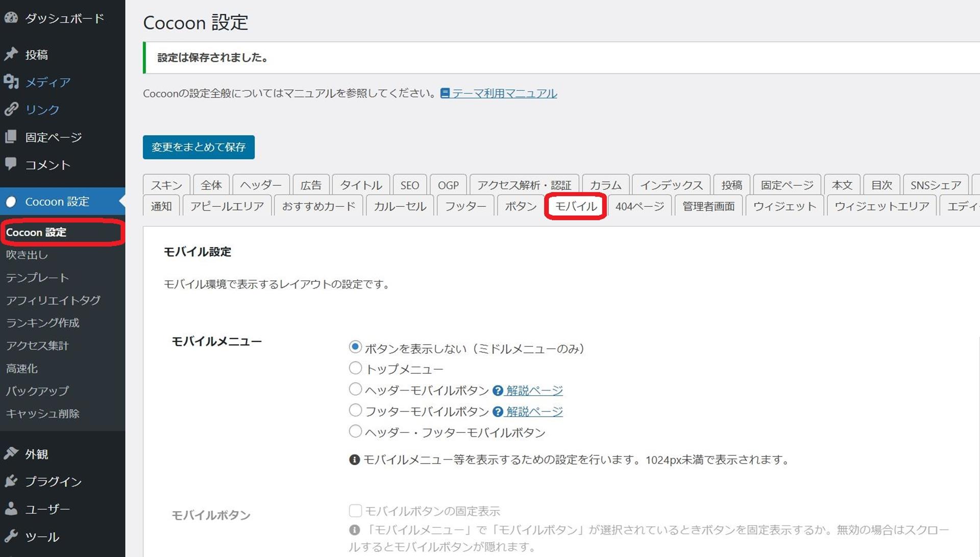The height and width of the screenshot is (557, 980).
Task: Open the カラム tab
Action: coord(606,185)
